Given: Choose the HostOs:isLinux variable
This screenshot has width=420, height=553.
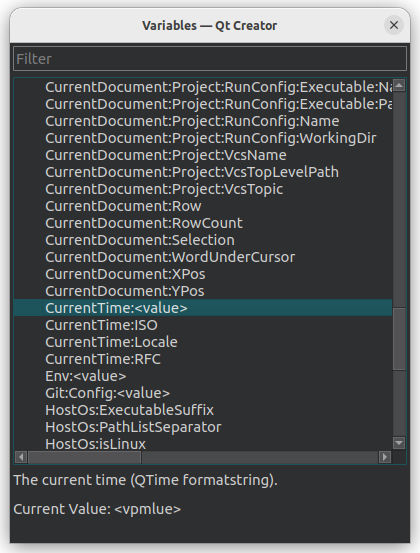Looking at the screenshot, I should coord(95,444).
